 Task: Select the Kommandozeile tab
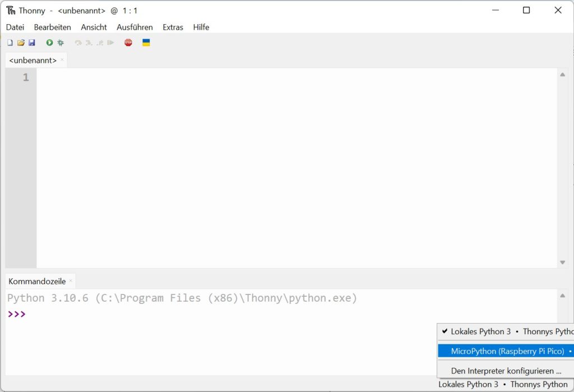[37, 282]
